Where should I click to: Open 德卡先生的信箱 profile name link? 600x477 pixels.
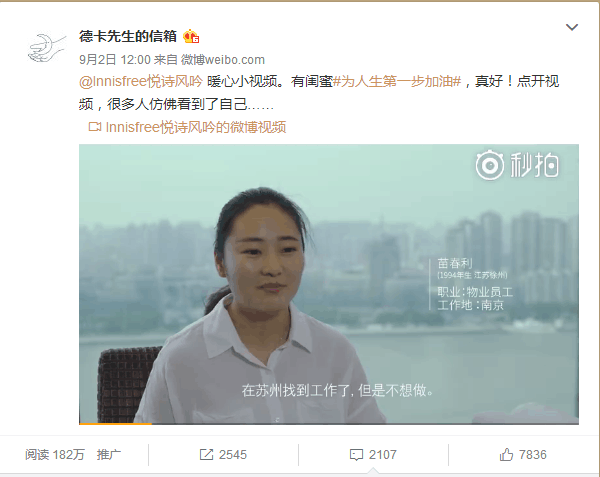coord(128,36)
